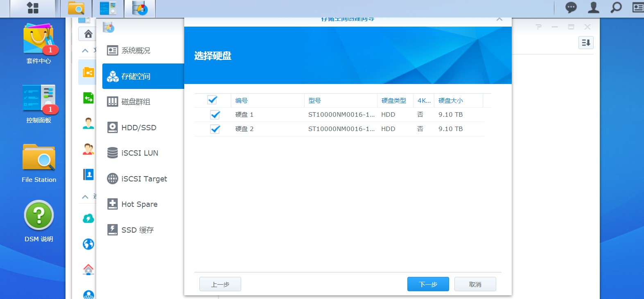Toggle the select-all disks checkbox
This screenshot has width=644, height=299.
pyautogui.click(x=212, y=100)
